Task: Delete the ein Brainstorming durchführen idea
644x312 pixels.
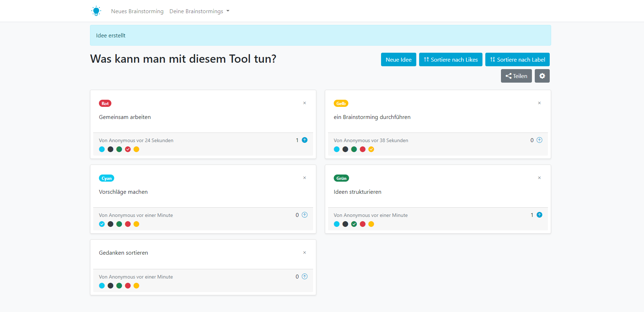Action: tap(539, 103)
